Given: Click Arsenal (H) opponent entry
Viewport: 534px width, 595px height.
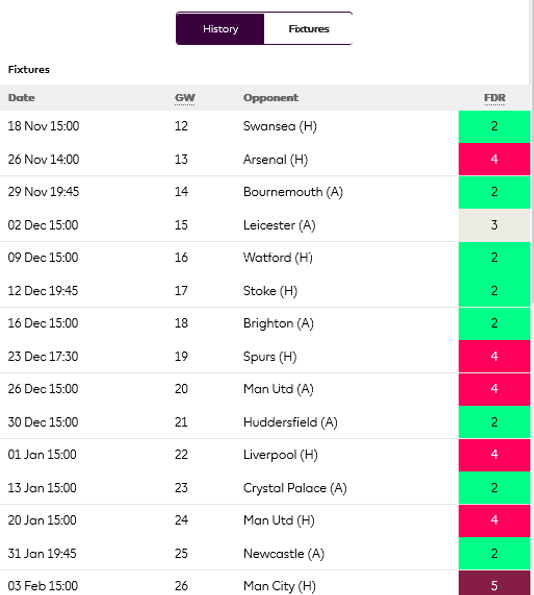Looking at the screenshot, I should click(x=276, y=159).
